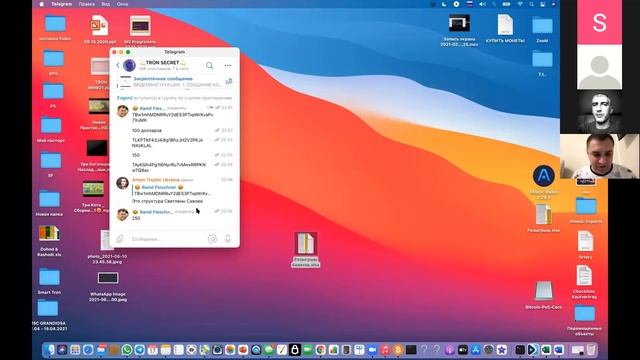Open Finder from the Dock
Viewport: 640px width, 360px height.
tap(49, 350)
